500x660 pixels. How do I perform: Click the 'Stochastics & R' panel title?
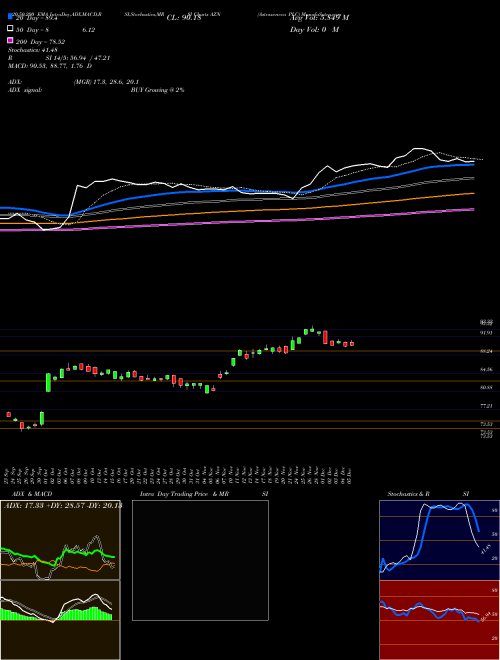click(409, 494)
